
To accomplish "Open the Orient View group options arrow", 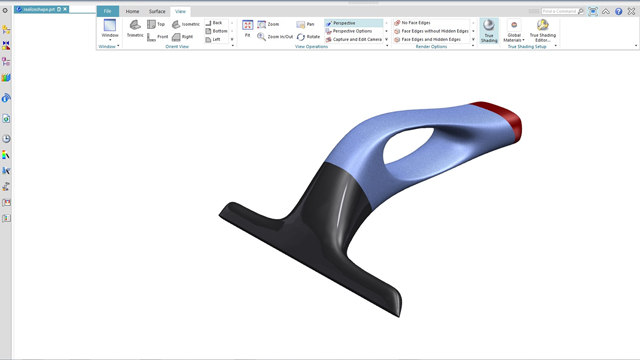I will 233,46.
